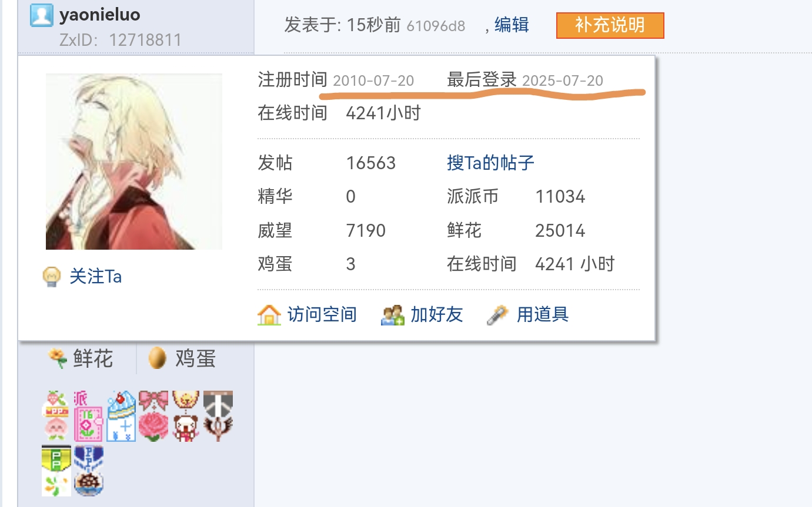Click the pink bow badge medal
Image resolution: width=812 pixels, height=507 pixels.
click(153, 401)
